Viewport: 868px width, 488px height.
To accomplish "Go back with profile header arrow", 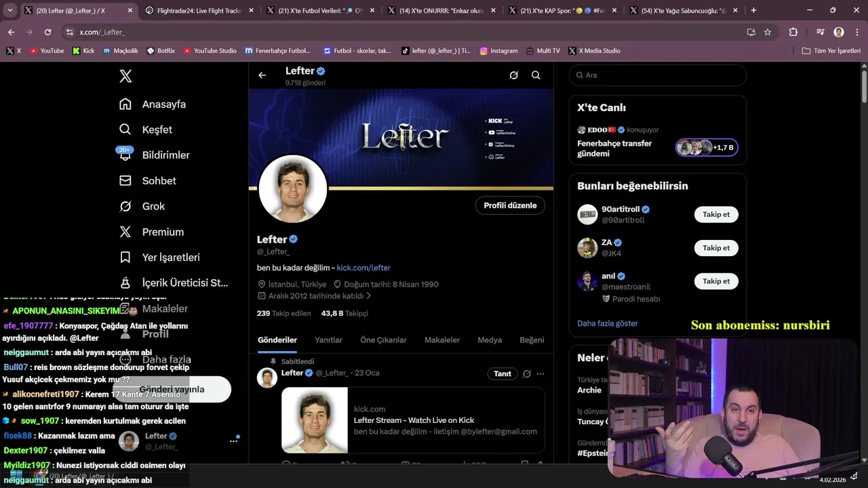I will (x=262, y=75).
